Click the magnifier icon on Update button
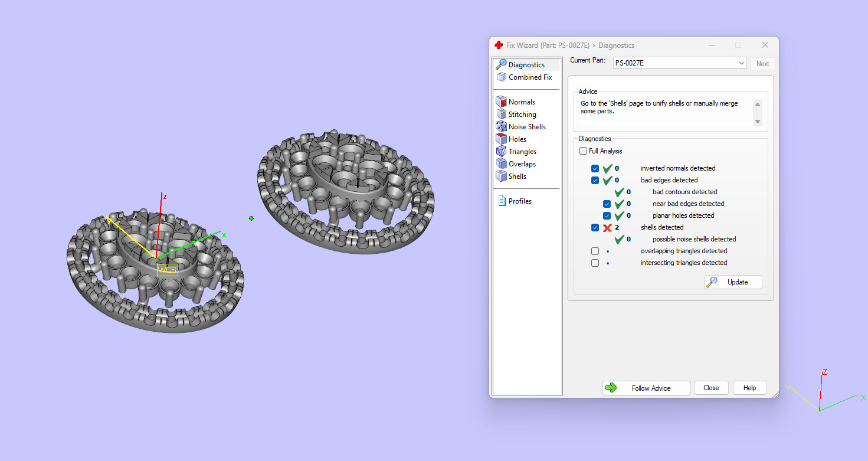This screenshot has height=461, width=868. pyautogui.click(x=712, y=282)
